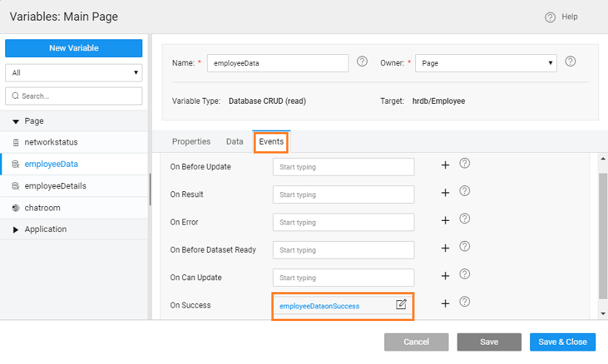The width and height of the screenshot is (608, 364).
Task: Click the Help icon in header
Action: 550,17
